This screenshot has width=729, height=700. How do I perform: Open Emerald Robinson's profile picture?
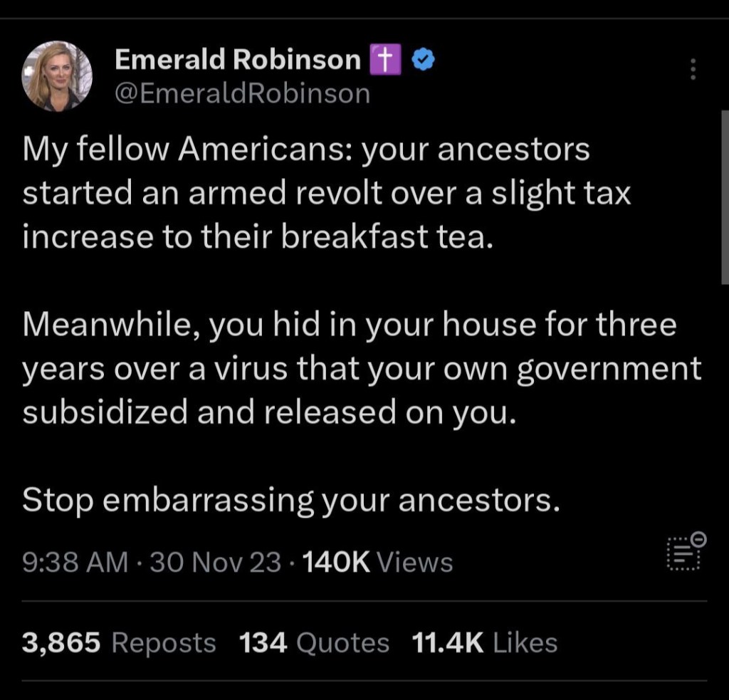pyautogui.click(x=57, y=76)
